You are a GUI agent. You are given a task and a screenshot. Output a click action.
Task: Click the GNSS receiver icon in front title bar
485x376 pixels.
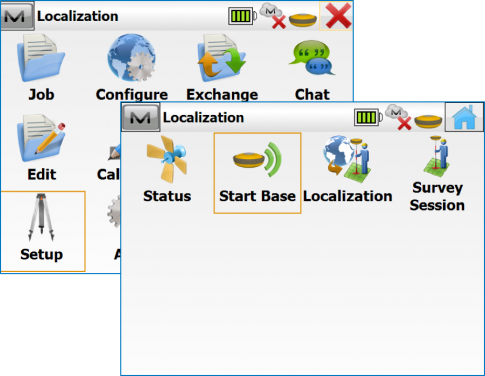428,121
